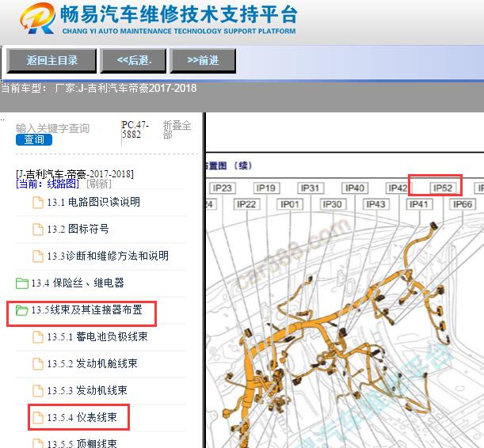Screen dimensions: 484x448
Task: Click connector label IP30 in diagram
Action: [x=332, y=204]
